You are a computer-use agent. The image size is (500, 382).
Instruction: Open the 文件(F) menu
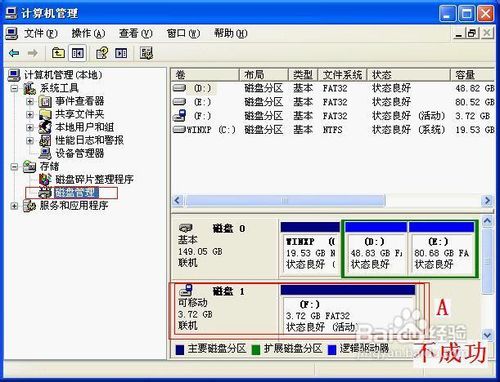click(41, 34)
